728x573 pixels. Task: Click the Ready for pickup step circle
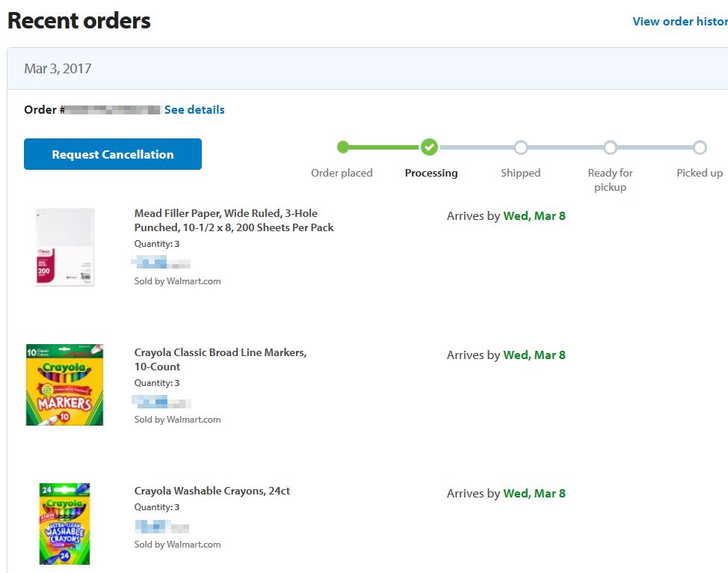(610, 147)
